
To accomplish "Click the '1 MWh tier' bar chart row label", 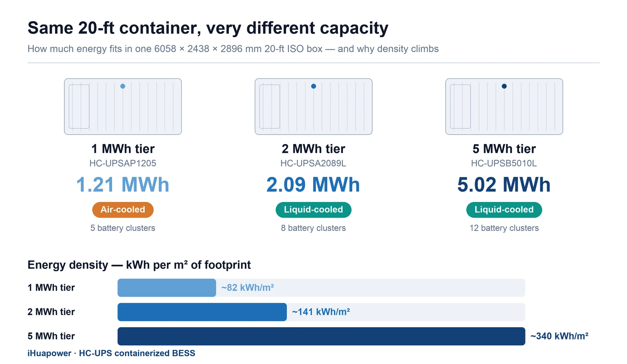I will pyautogui.click(x=51, y=288).
